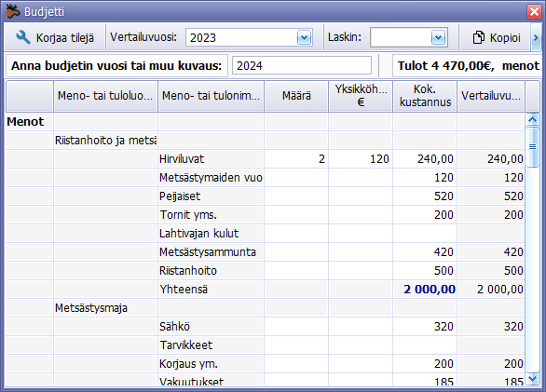Click the vertical scrollbar thumb
This screenshot has width=546, height=392.
point(532,147)
